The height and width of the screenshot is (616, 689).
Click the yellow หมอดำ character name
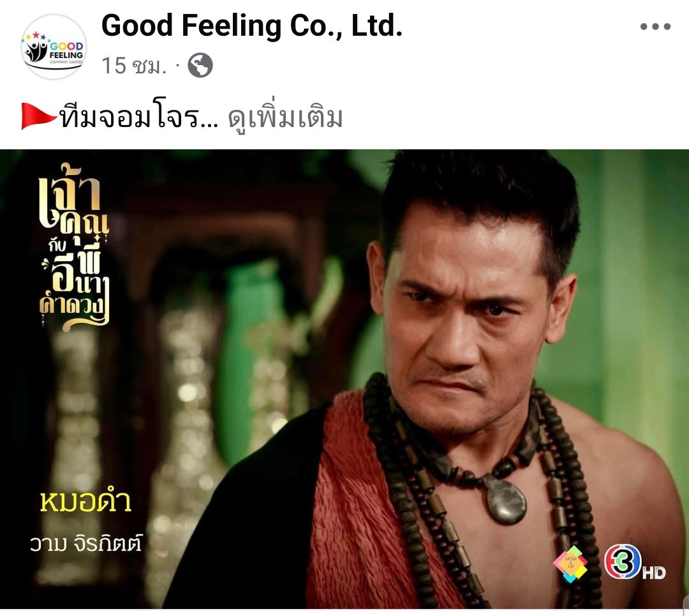tap(85, 502)
